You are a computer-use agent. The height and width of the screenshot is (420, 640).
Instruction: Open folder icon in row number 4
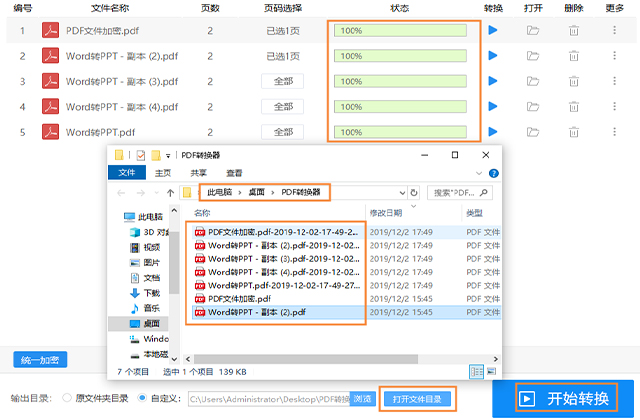click(x=533, y=107)
